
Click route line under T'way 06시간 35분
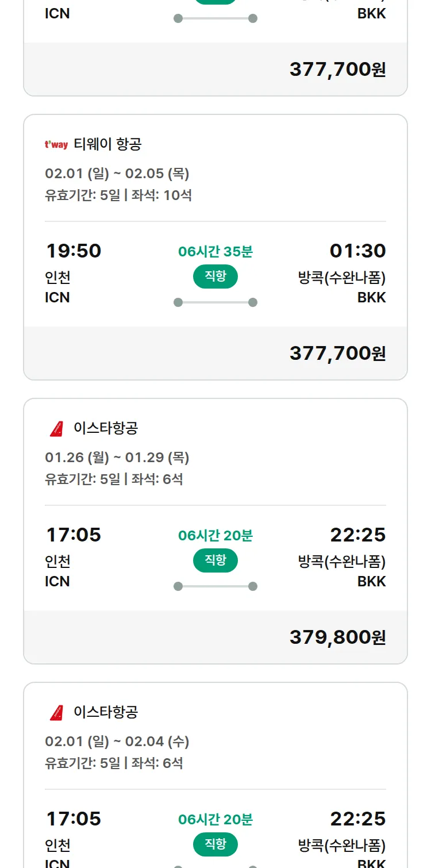click(x=215, y=302)
